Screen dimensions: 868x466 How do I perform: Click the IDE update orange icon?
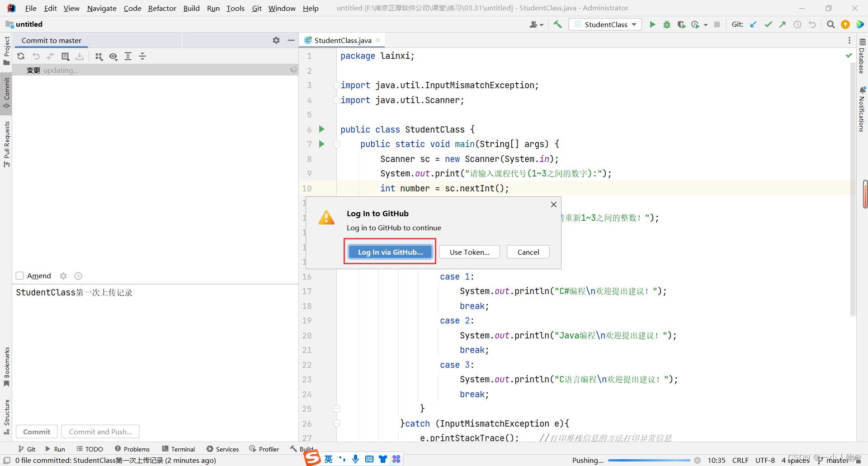(845, 24)
